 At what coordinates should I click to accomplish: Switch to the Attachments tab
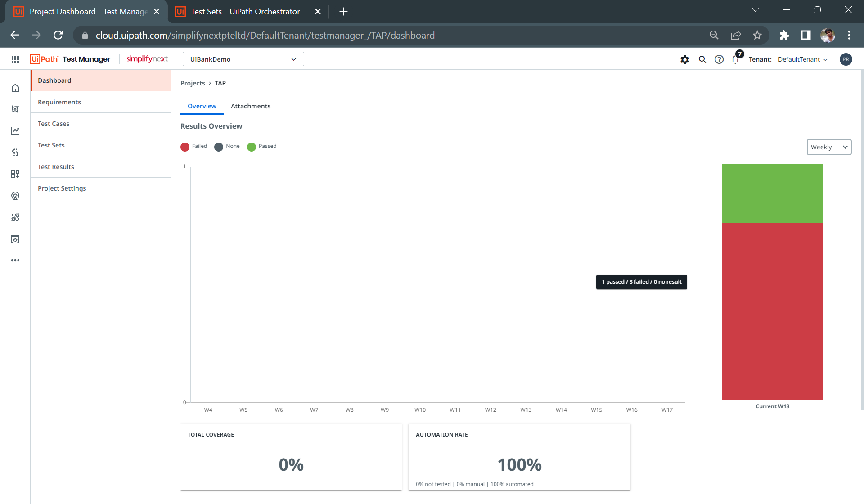pyautogui.click(x=251, y=106)
